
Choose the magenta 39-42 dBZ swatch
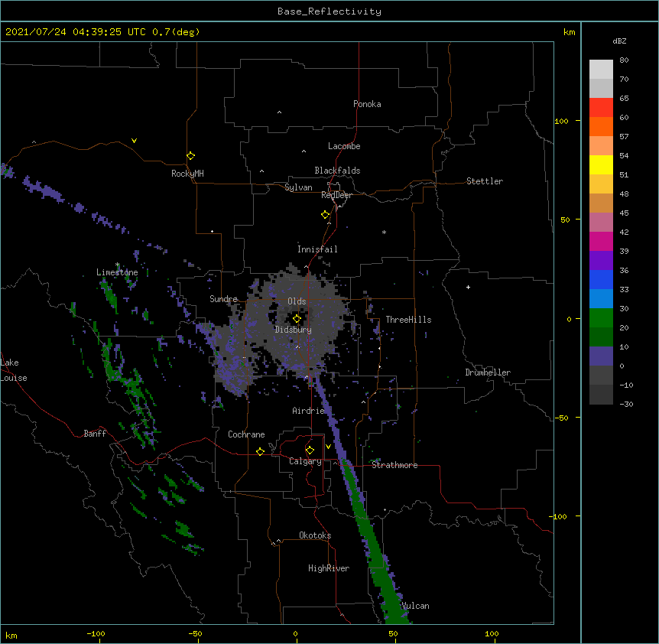[x=601, y=241]
